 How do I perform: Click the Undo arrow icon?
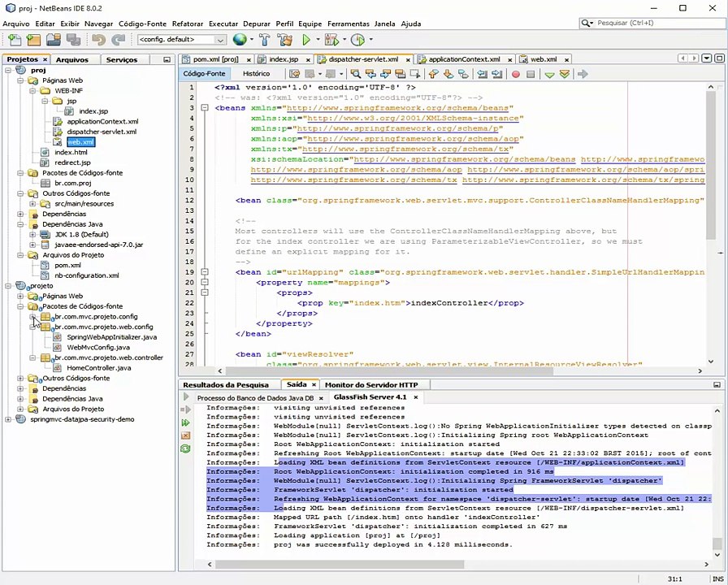(x=98, y=40)
